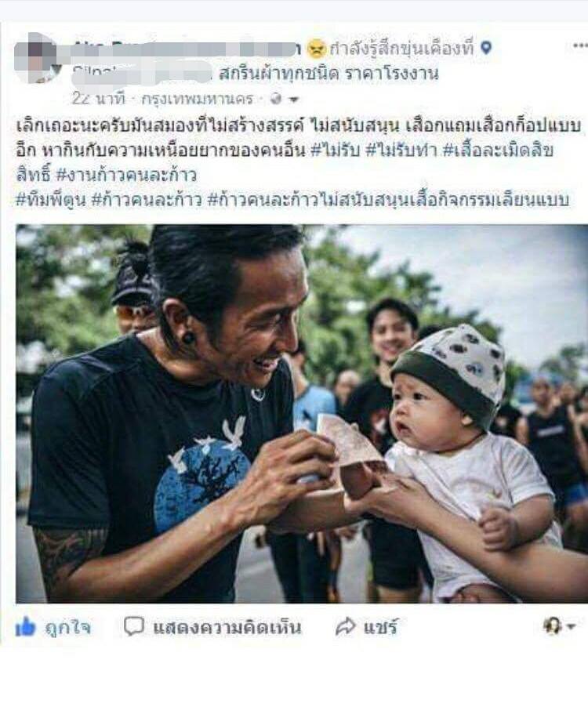Click the #ไม่รับ hashtag
This screenshot has width=588, height=707.
tap(336, 150)
